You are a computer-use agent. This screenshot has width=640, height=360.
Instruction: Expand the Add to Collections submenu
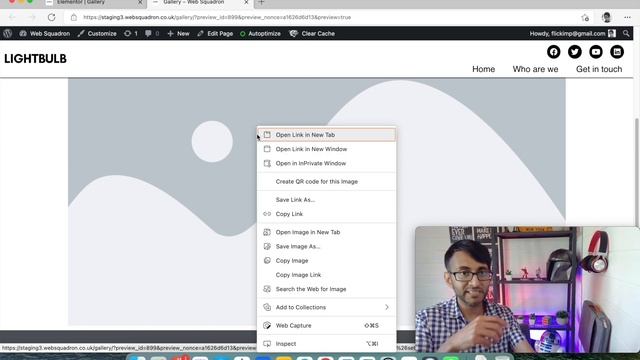pyautogui.click(x=327, y=307)
